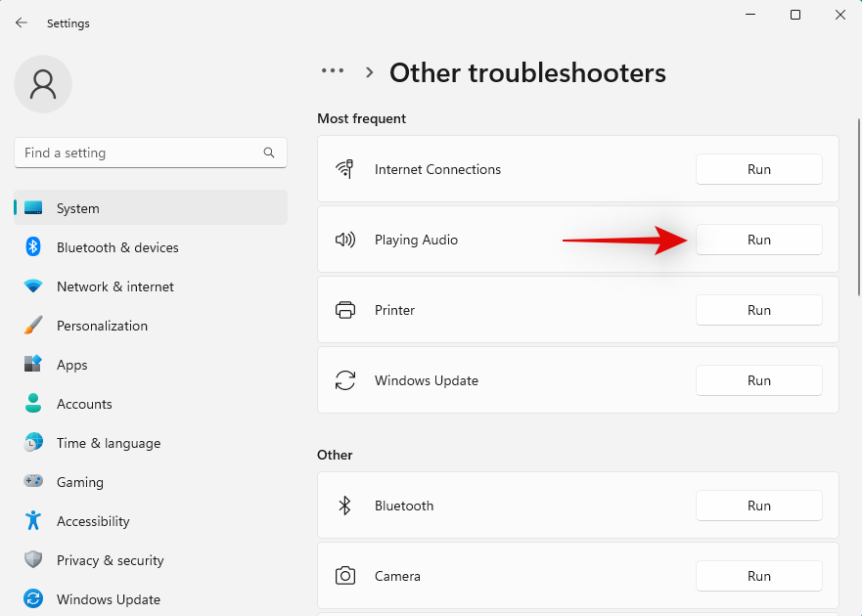This screenshot has height=616, width=862.
Task: Open Accounts settings page
Action: click(151, 404)
